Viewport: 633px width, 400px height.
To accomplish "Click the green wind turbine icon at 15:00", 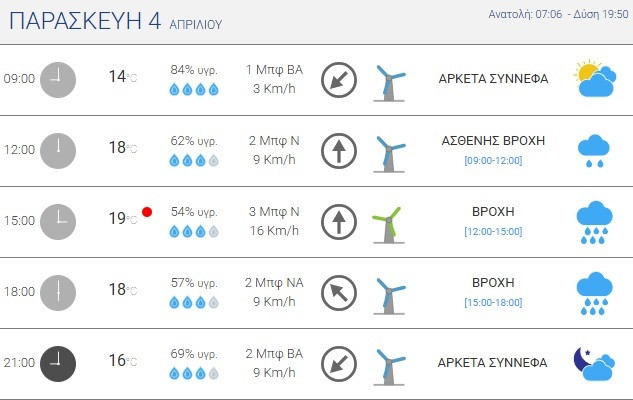I will (x=387, y=224).
